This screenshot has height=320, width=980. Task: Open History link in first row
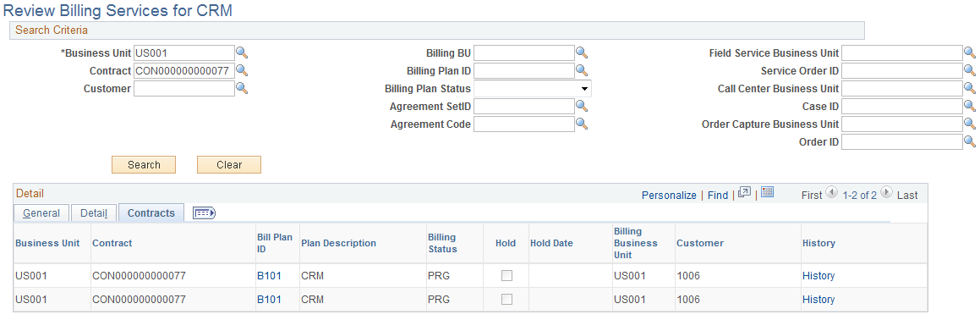(818, 275)
